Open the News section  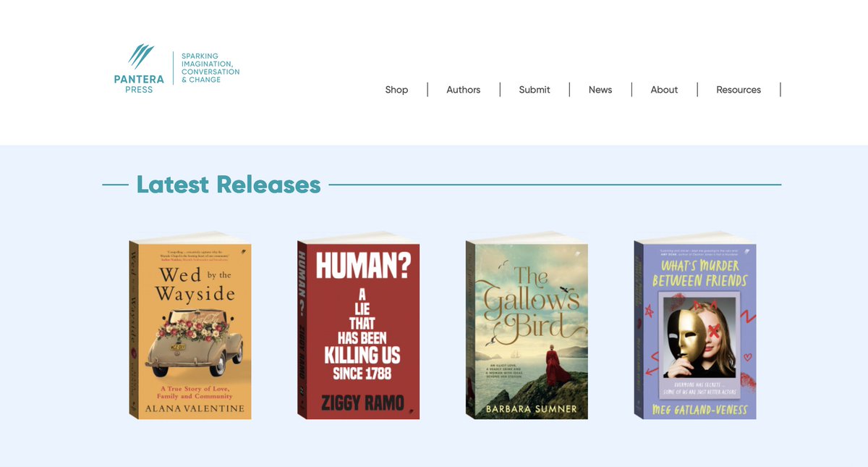click(600, 90)
